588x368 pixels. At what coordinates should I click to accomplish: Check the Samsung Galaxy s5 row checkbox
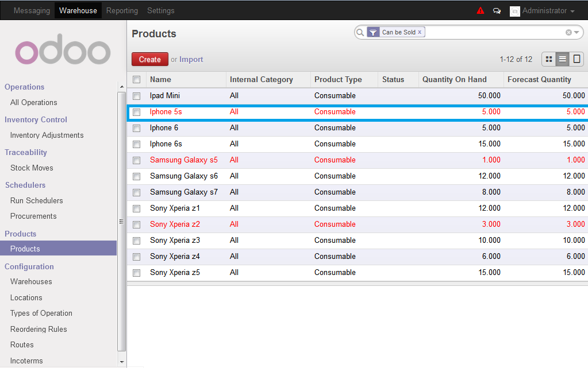(x=136, y=160)
